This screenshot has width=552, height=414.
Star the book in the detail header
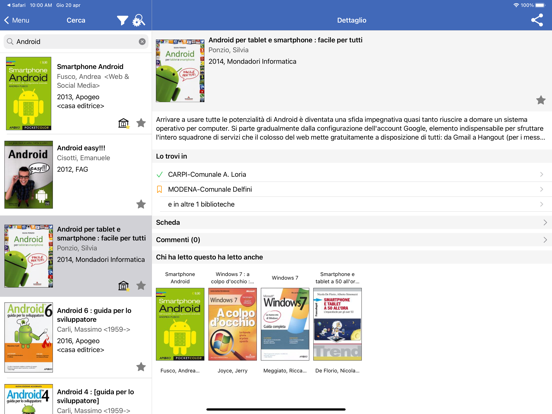(541, 100)
